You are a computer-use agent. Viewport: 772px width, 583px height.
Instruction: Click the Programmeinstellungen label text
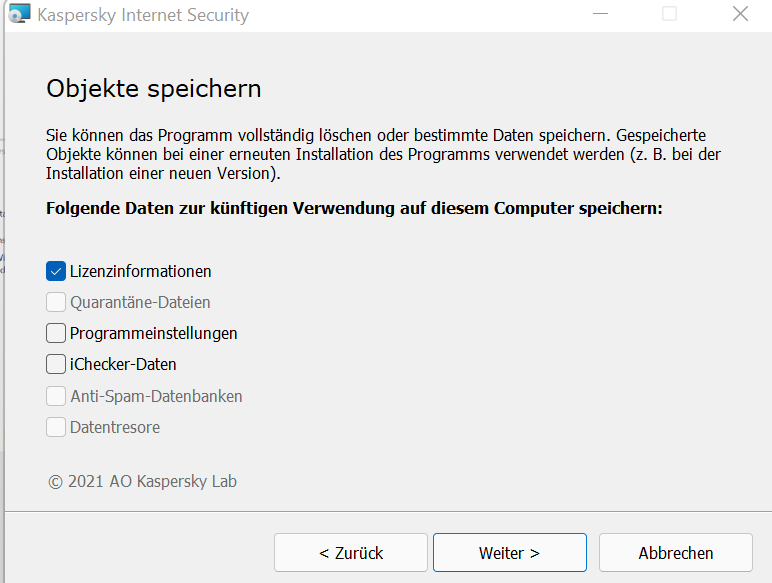click(153, 333)
